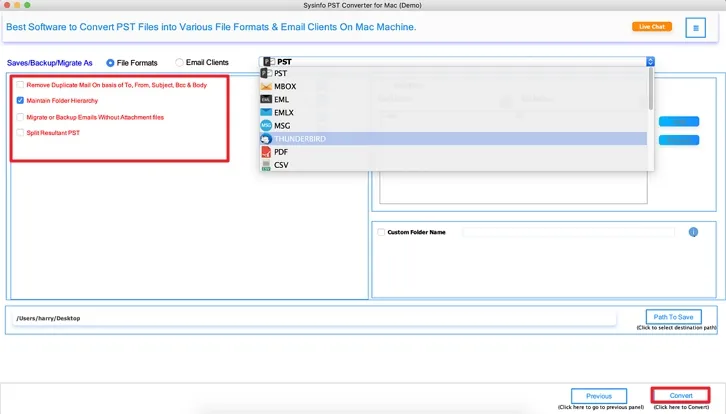This screenshot has width=726, height=414.
Task: Click the Custom Folder Name text field
Action: click(568, 232)
